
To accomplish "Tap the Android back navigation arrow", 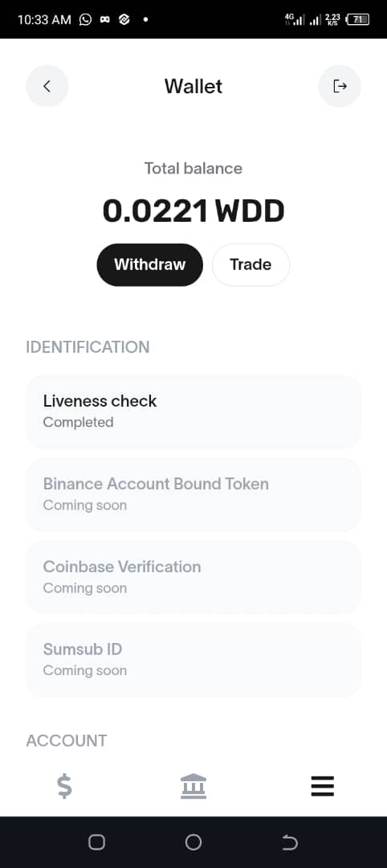I will (290, 842).
